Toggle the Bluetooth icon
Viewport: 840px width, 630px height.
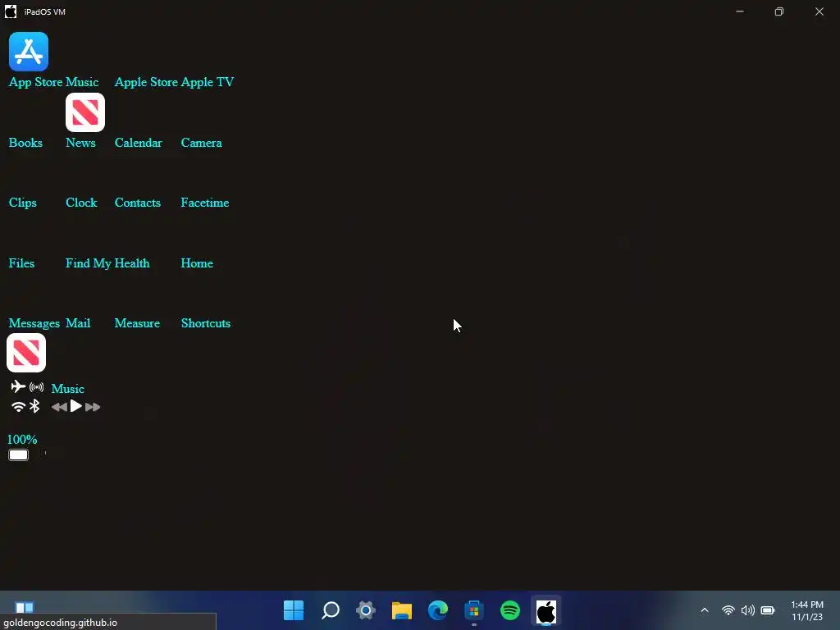coord(34,406)
